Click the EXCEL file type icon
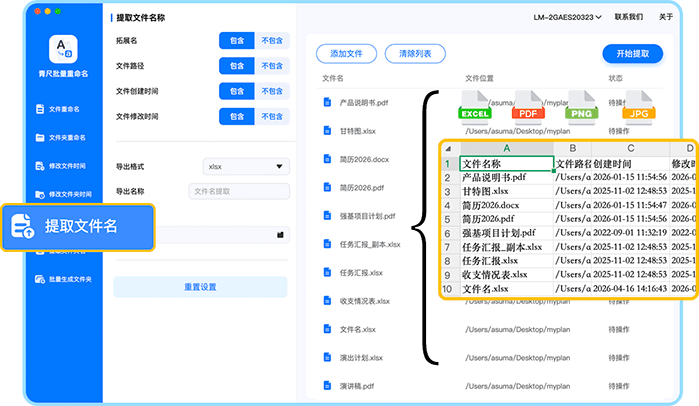The width and height of the screenshot is (699, 406). [x=475, y=106]
